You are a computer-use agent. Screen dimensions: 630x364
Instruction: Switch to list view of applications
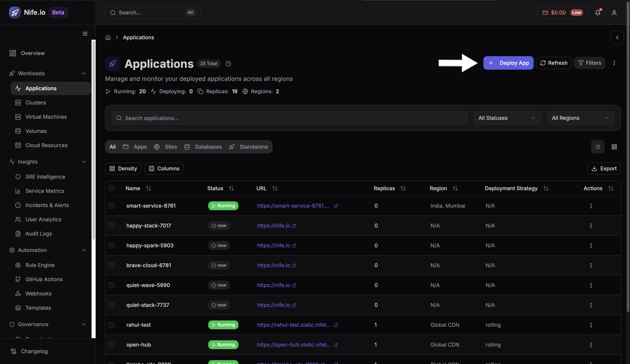598,147
